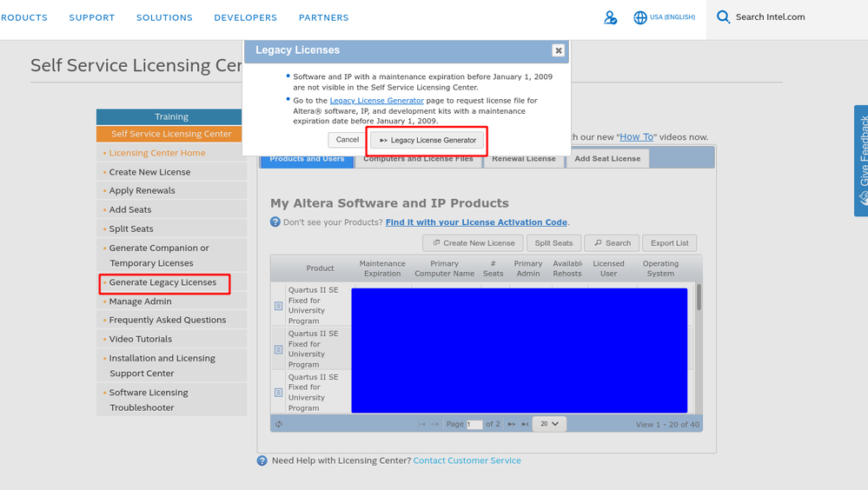Click the table refresh icon
868x490 pixels.
click(279, 424)
